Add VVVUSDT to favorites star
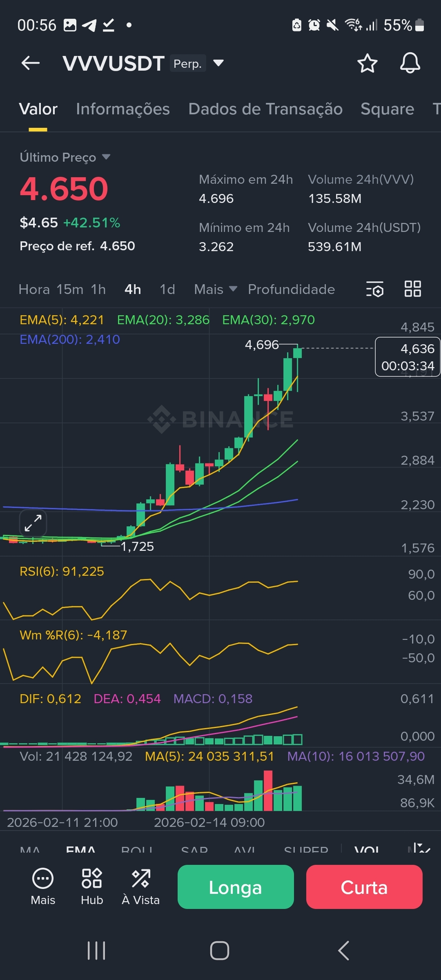The width and height of the screenshot is (441, 980). click(x=367, y=63)
